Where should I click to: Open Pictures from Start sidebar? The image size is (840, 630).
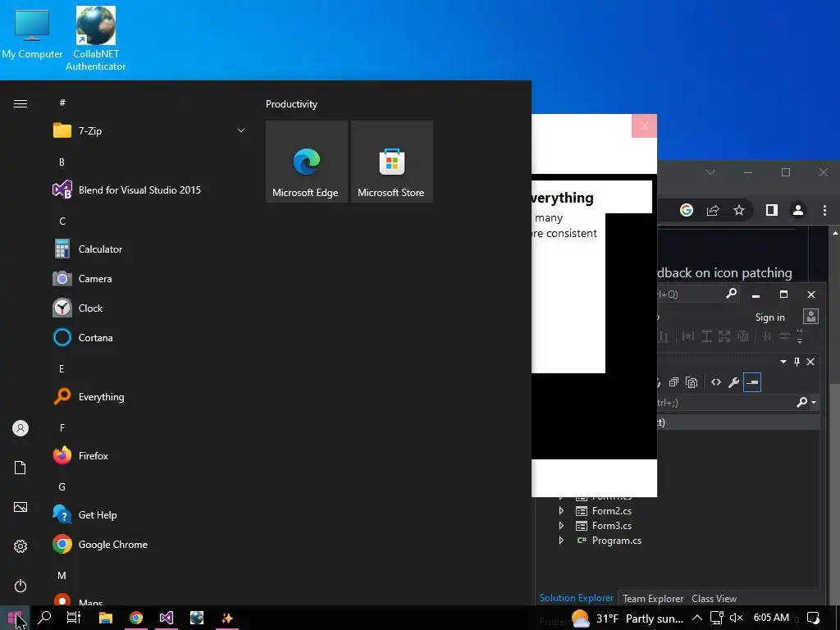pyautogui.click(x=21, y=507)
